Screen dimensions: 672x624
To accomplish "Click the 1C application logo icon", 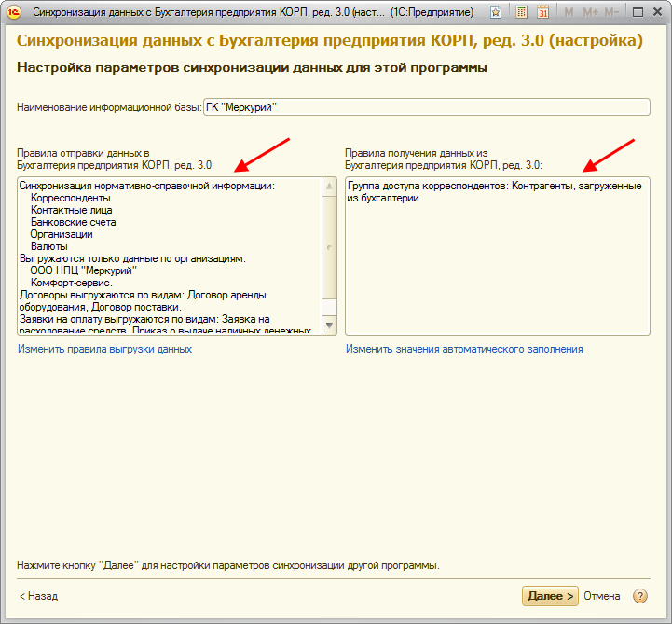I will click(13, 12).
